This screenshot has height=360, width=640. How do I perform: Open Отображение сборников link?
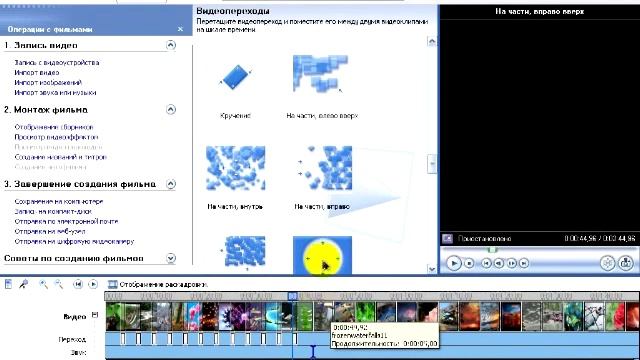pos(54,127)
